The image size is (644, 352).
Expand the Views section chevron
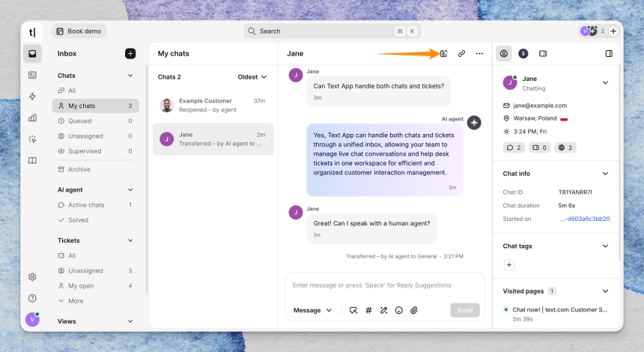130,321
